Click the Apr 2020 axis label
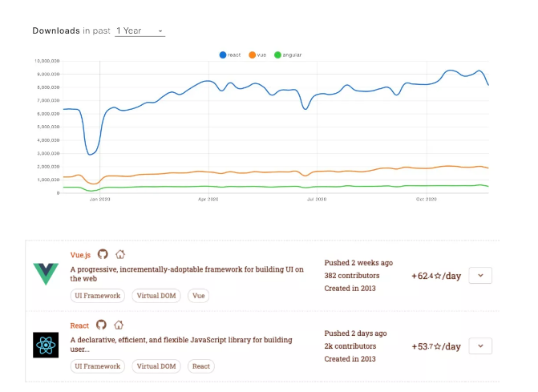The image size is (538, 392). pos(208,200)
